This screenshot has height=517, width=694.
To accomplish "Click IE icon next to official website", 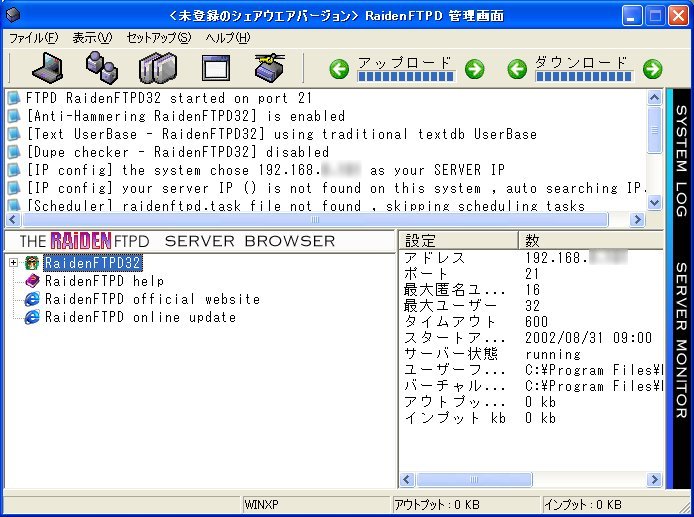I will click(x=32, y=299).
